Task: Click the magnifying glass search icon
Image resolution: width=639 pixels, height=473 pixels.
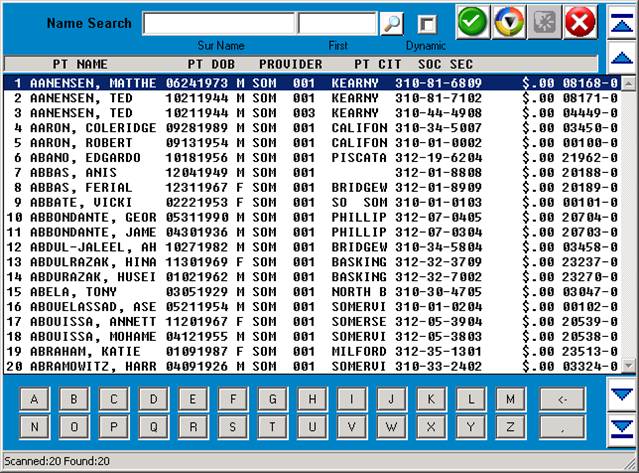Action: tap(392, 23)
